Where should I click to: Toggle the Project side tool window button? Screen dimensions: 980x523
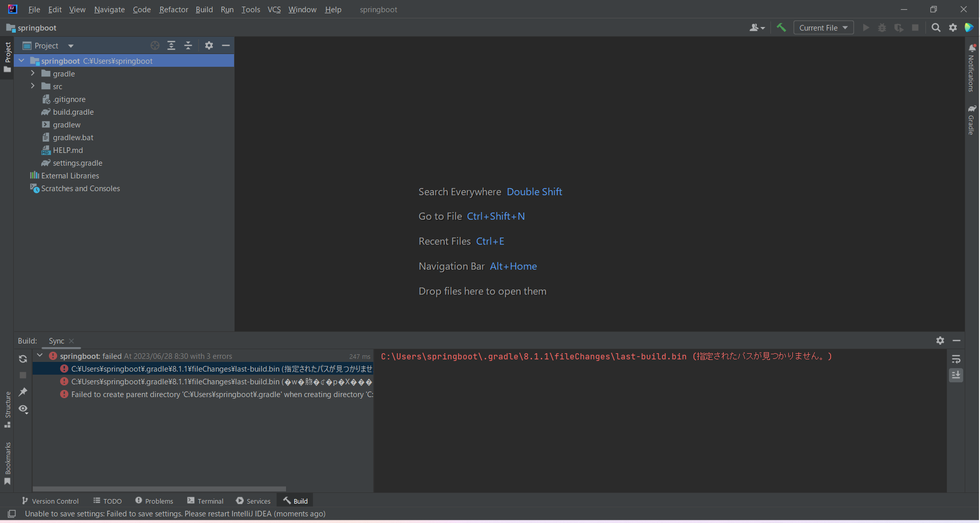click(x=7, y=57)
